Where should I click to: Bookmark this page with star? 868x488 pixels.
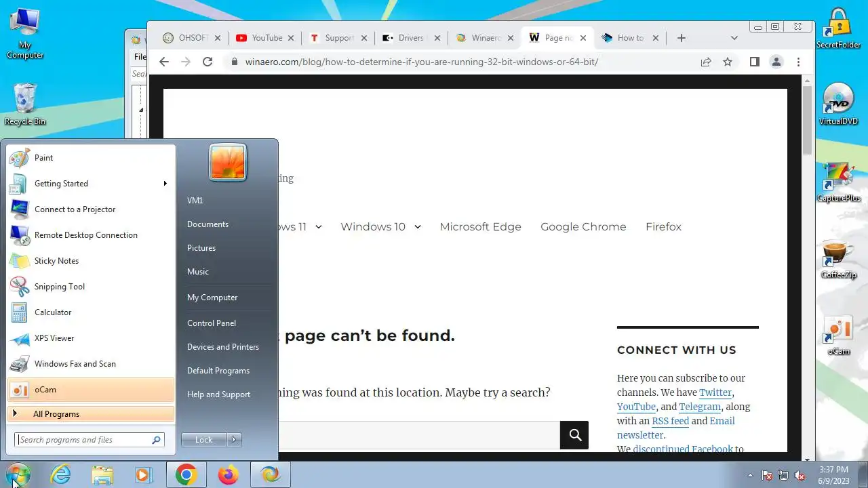pyautogui.click(x=728, y=62)
